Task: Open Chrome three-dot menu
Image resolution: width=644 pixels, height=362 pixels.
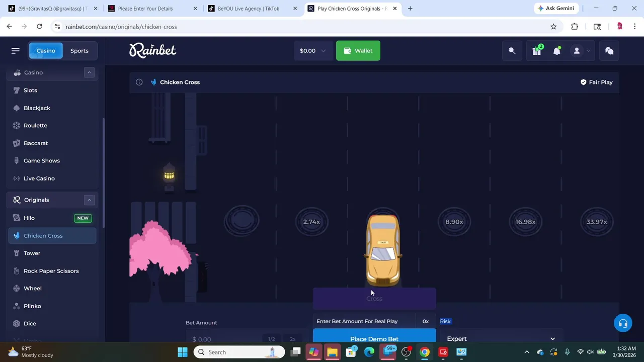Action: pyautogui.click(x=635, y=27)
